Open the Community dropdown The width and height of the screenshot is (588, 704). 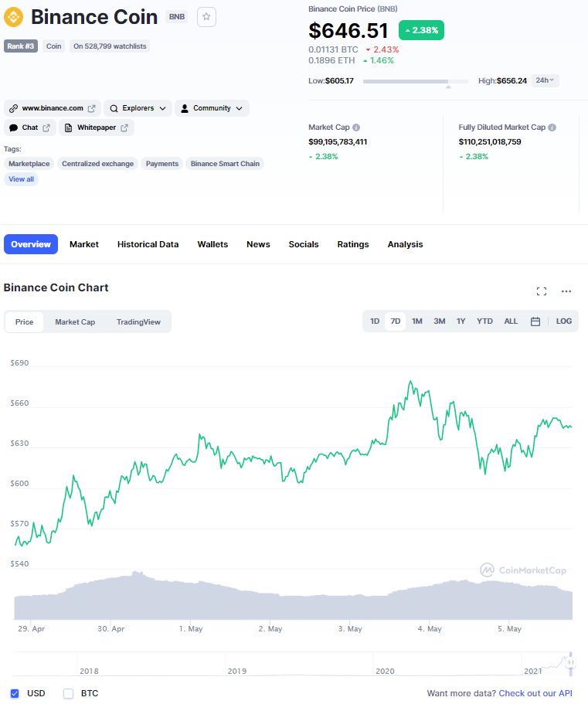click(x=212, y=108)
